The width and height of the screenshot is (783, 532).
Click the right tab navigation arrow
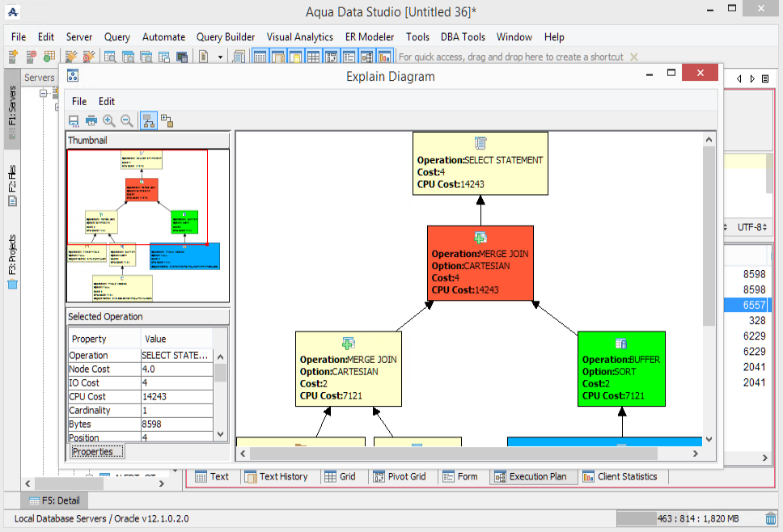[x=752, y=79]
